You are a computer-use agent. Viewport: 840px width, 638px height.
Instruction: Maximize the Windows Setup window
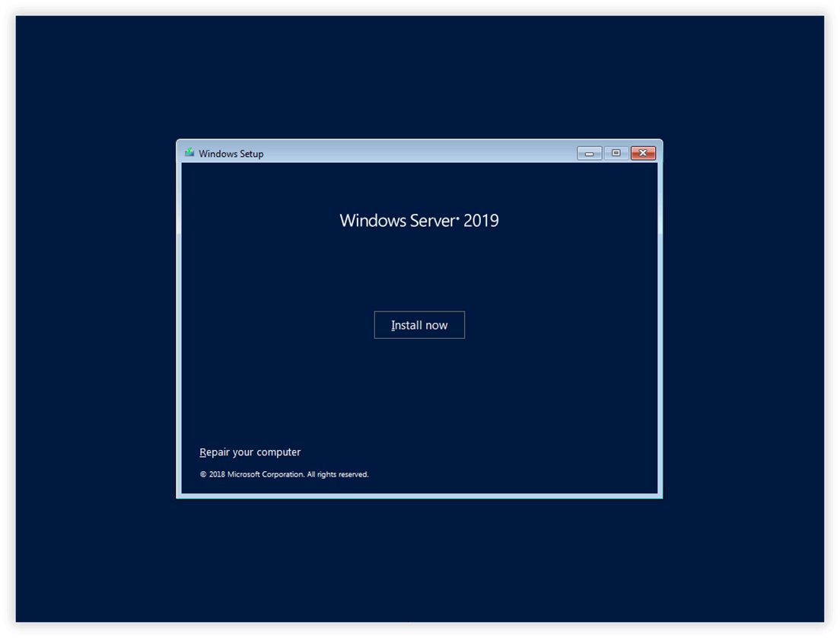coord(616,153)
